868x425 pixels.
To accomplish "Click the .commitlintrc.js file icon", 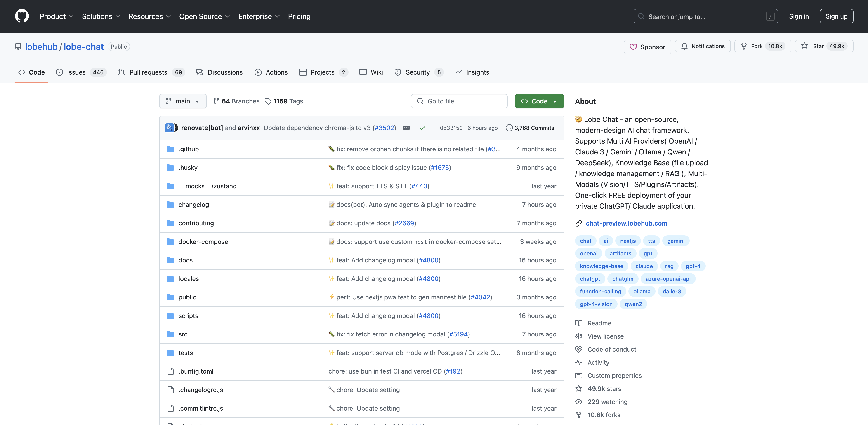I will click(170, 408).
